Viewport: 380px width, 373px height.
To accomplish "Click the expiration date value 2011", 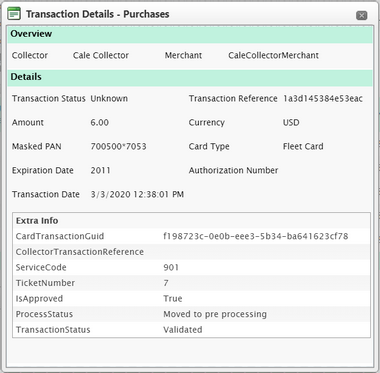I will click(100, 171).
